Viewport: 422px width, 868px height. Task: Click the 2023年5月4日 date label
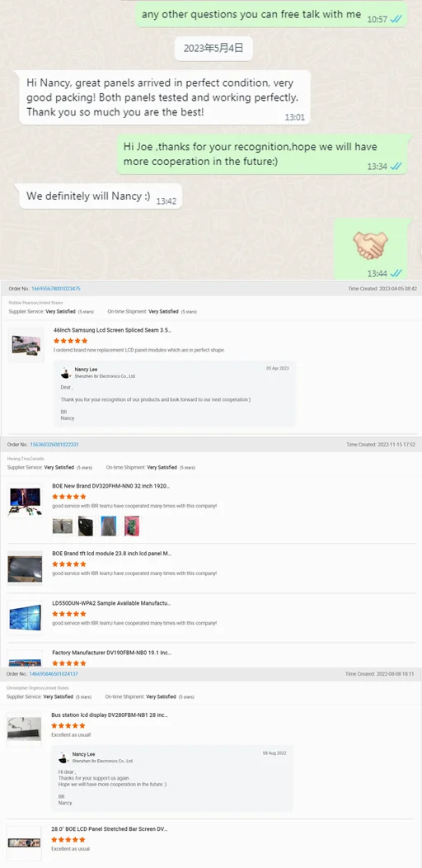(x=214, y=48)
